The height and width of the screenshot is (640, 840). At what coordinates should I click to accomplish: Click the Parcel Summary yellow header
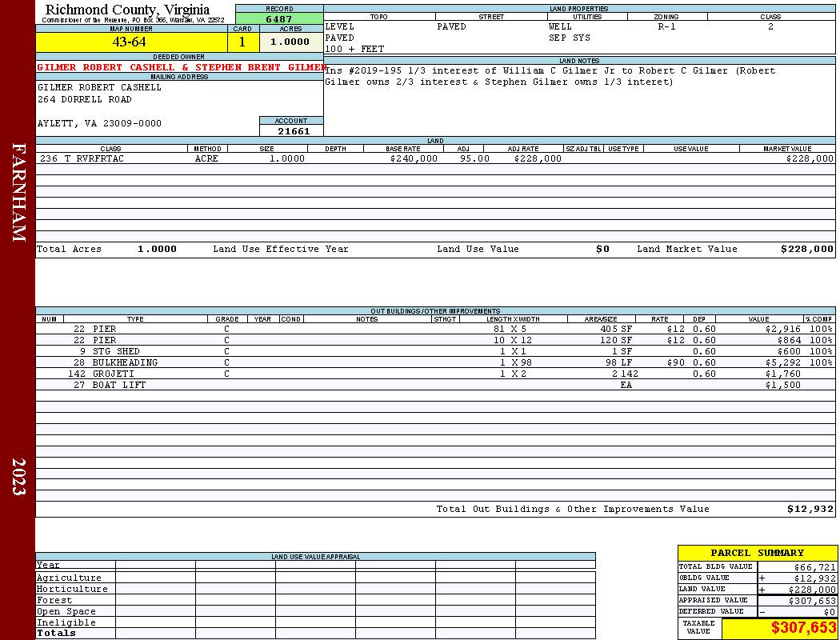757,553
